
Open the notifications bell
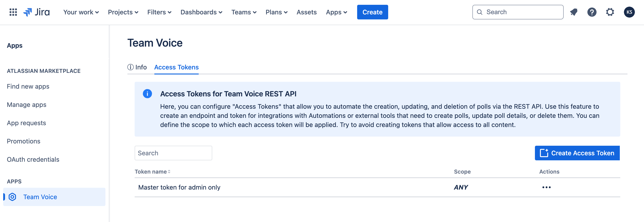[x=573, y=12]
